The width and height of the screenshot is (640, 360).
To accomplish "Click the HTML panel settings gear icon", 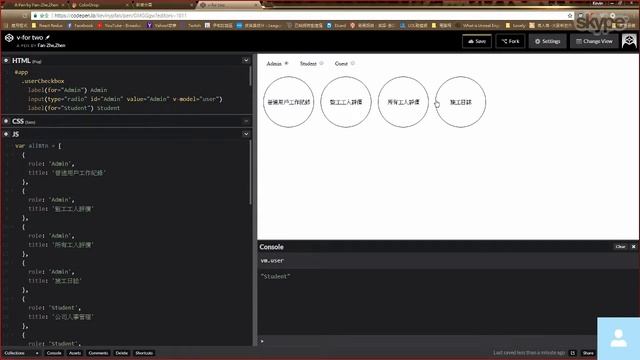I will (6, 60).
